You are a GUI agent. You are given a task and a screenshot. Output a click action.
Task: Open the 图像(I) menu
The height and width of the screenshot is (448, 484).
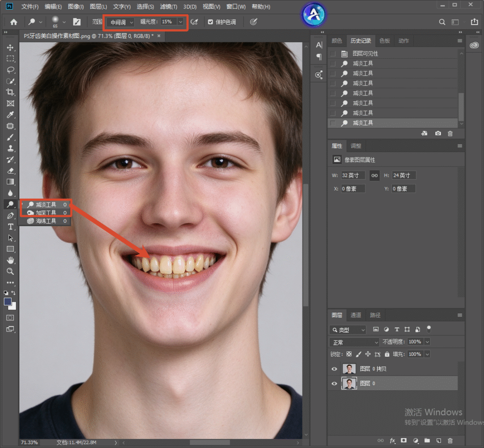click(x=76, y=7)
